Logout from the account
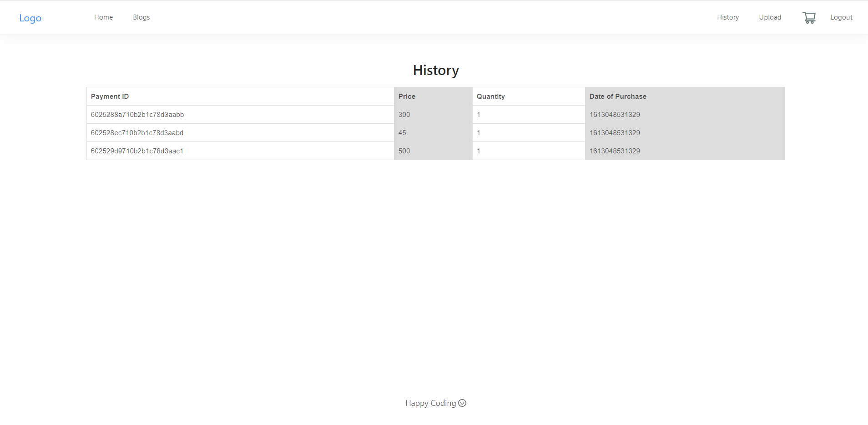 841,17
